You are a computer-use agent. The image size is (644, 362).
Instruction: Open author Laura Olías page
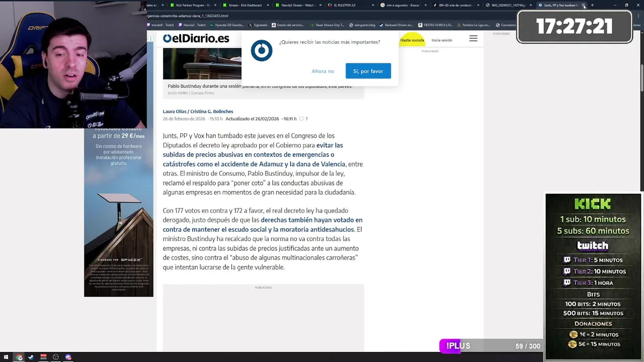(x=174, y=111)
